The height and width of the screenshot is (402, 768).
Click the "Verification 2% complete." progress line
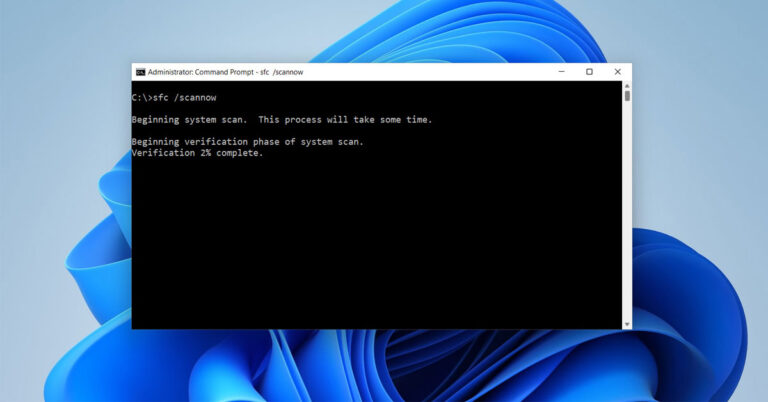(x=197, y=153)
